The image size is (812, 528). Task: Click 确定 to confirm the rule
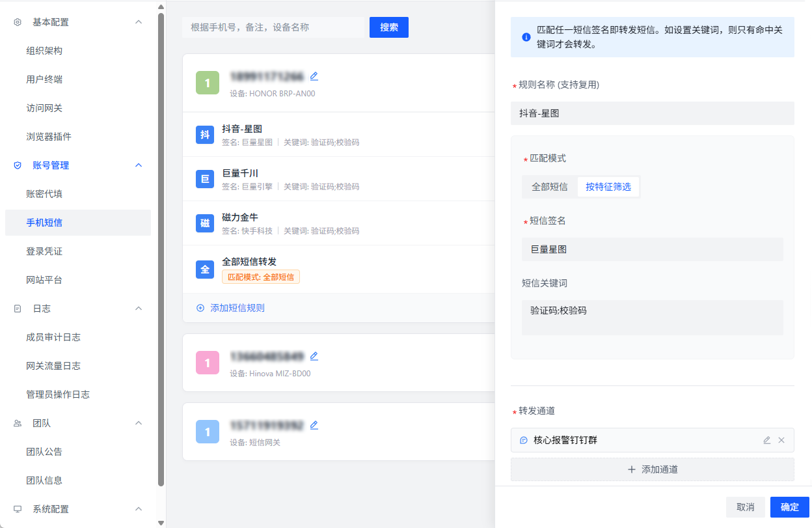click(x=790, y=507)
